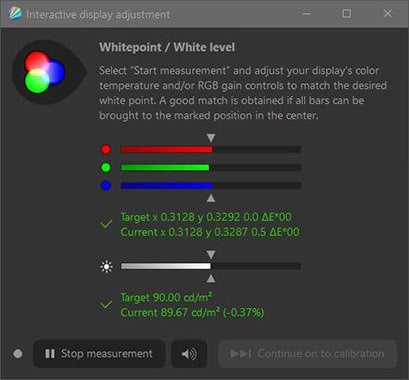The height and width of the screenshot is (380, 409).
Task: Toggle the sound speaker button
Action: click(189, 354)
